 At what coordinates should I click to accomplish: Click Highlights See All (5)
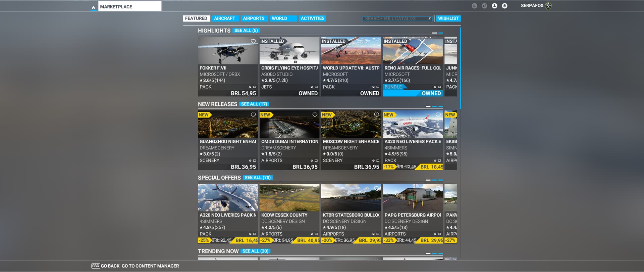pos(246,31)
